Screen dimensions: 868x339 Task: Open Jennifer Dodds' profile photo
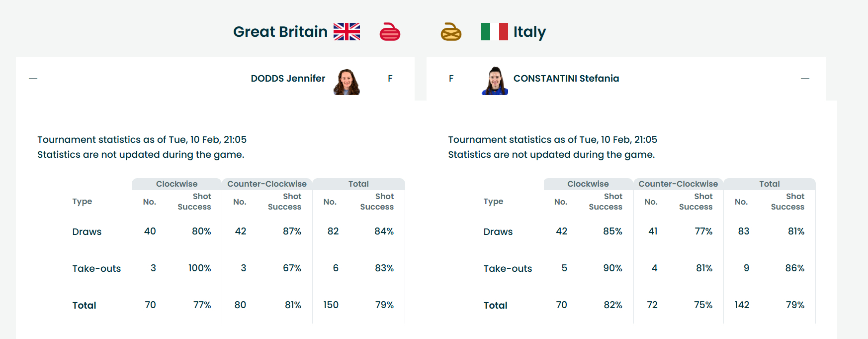347,82
